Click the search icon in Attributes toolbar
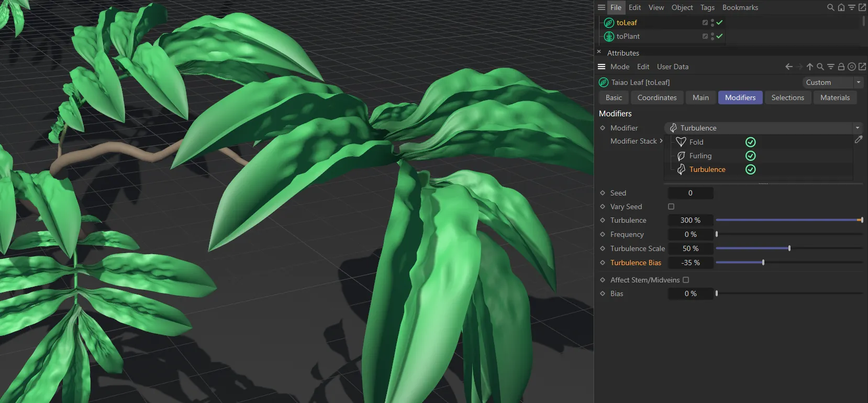 pyautogui.click(x=820, y=67)
